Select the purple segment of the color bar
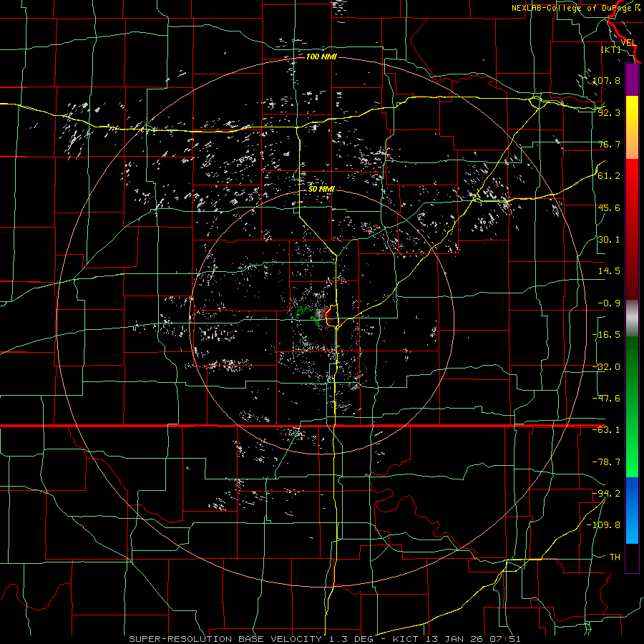Screen dimensions: 644x644 632,79
